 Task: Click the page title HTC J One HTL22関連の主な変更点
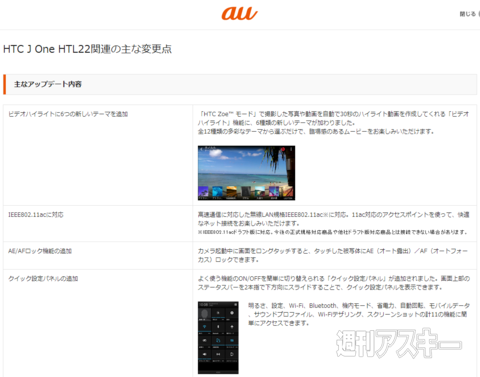coord(87,49)
